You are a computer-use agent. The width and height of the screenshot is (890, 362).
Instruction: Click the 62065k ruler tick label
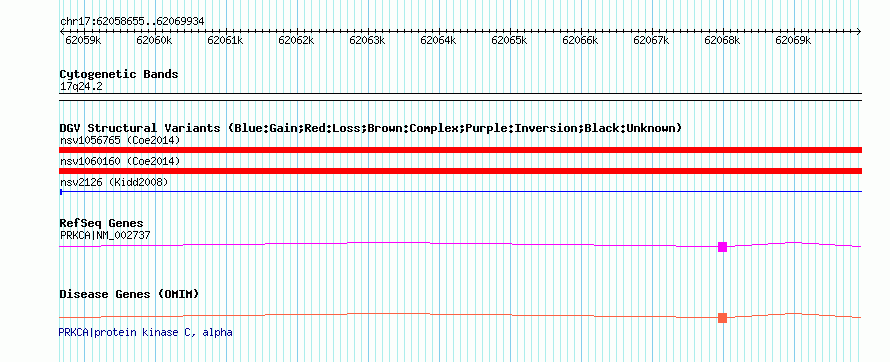509,41
